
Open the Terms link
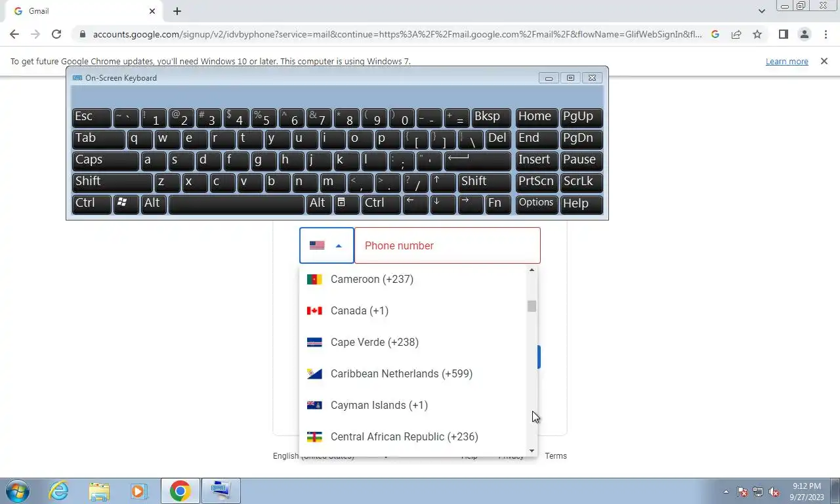(x=556, y=455)
